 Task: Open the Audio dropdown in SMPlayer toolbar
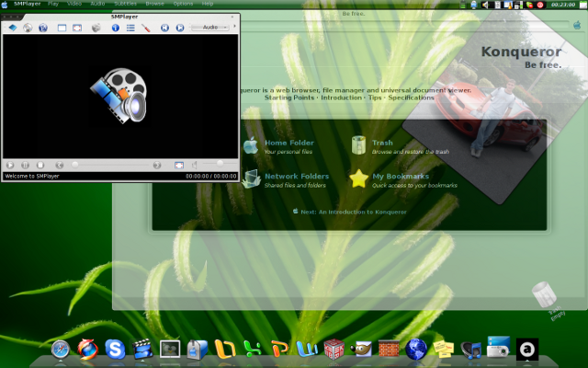pyautogui.click(x=210, y=28)
